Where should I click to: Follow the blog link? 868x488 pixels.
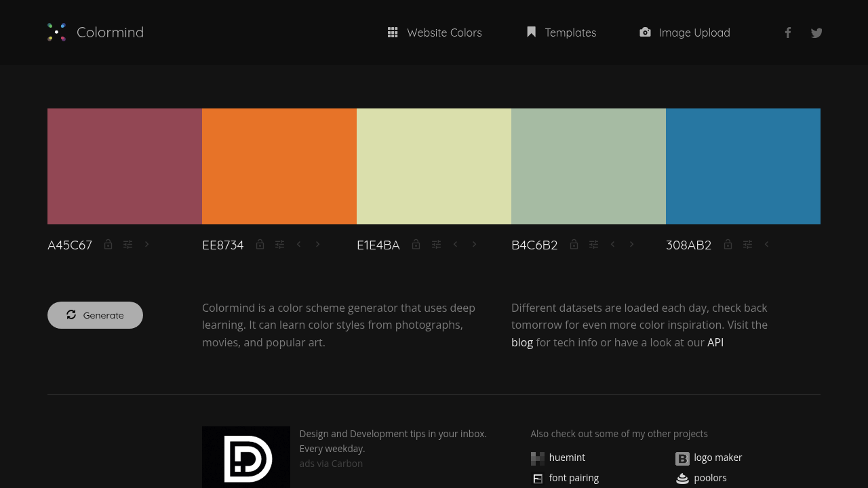coord(521,342)
